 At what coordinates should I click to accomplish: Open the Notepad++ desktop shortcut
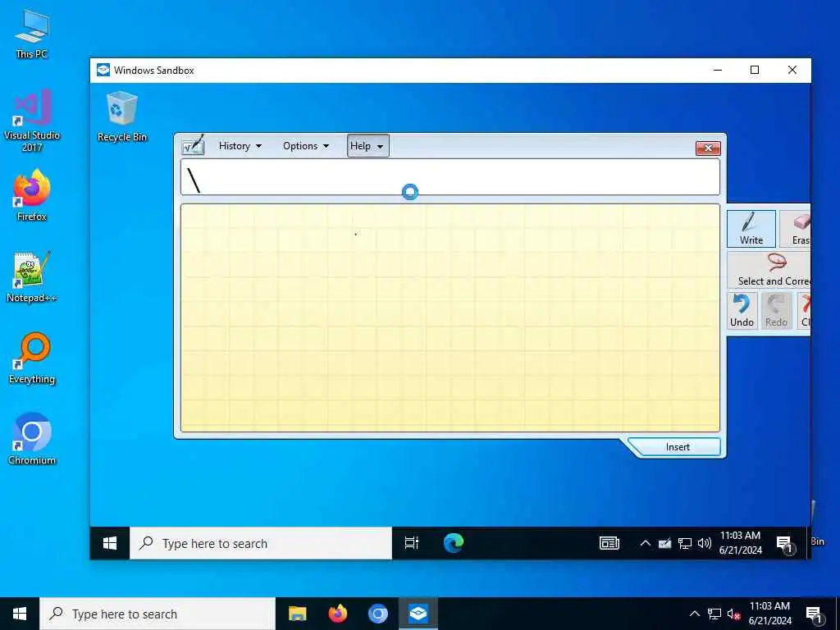(x=32, y=277)
